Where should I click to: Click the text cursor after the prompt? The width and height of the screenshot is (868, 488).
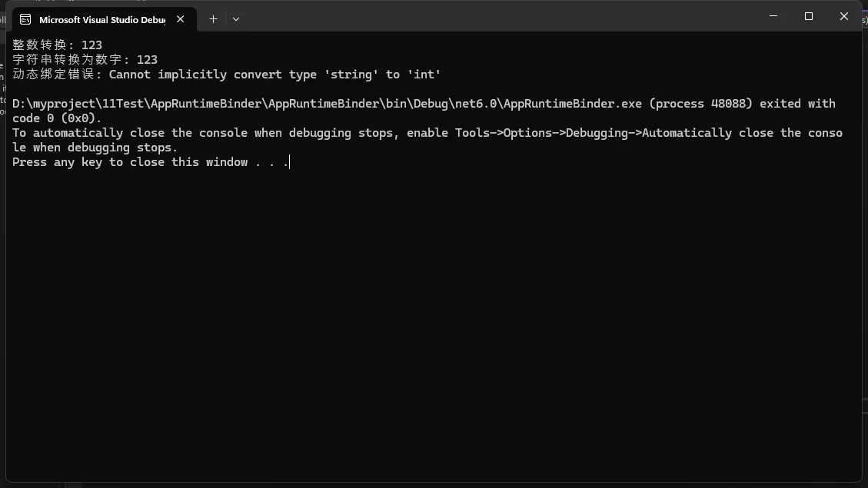(289, 162)
